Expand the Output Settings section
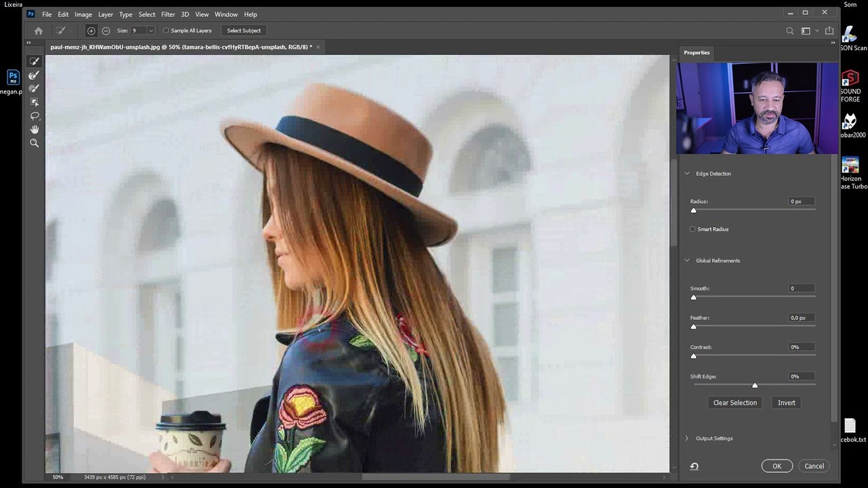The height and width of the screenshot is (488, 868). coord(687,439)
